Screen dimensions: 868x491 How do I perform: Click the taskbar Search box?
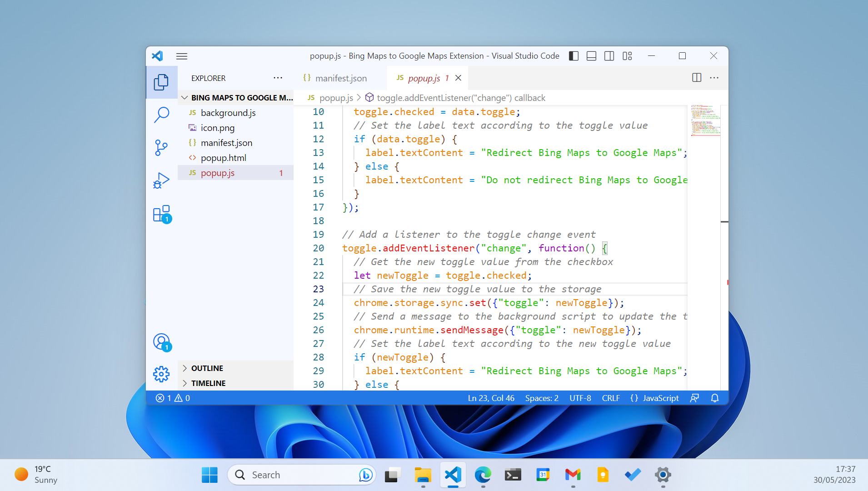pyautogui.click(x=301, y=475)
